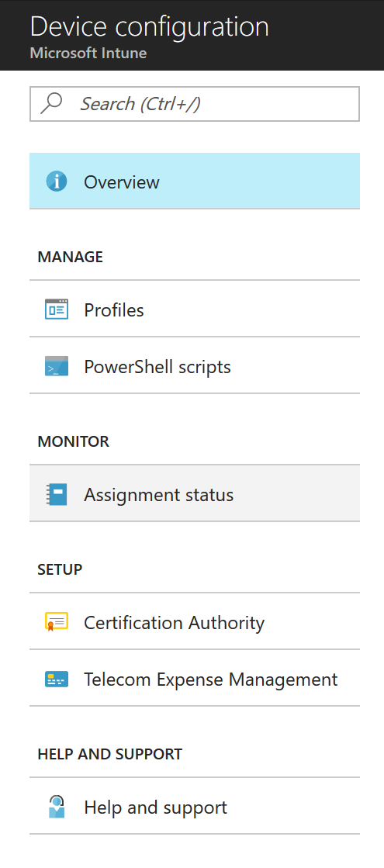Image resolution: width=384 pixels, height=868 pixels.
Task: Focus the Search (Ctrl+/) field
Action: [x=195, y=103]
